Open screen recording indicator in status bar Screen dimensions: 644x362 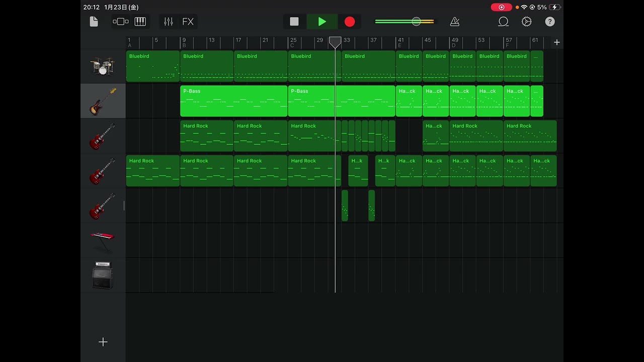[x=501, y=7]
